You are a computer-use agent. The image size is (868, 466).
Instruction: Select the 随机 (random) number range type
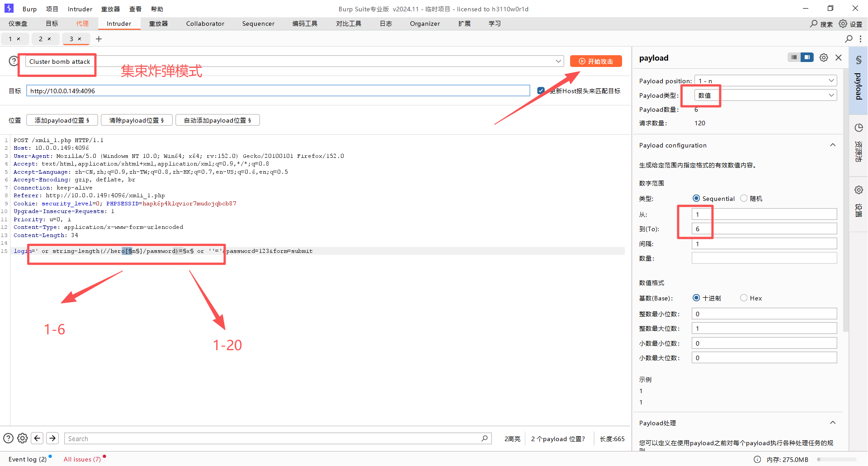pos(744,199)
